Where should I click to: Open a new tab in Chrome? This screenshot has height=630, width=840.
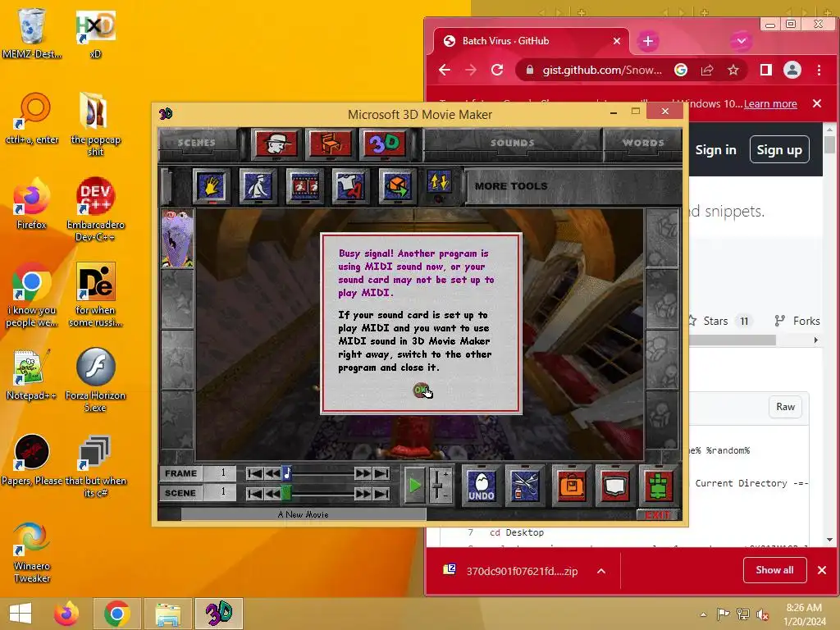(648, 41)
